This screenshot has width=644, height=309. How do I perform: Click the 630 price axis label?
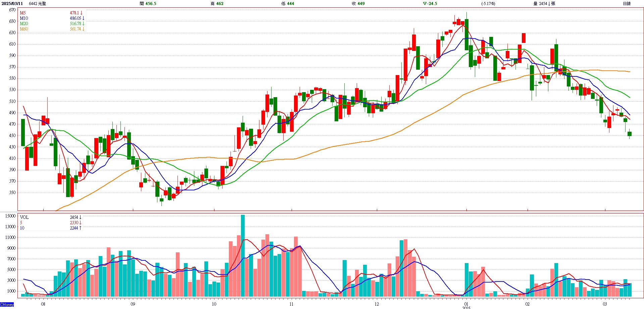coord(12,33)
